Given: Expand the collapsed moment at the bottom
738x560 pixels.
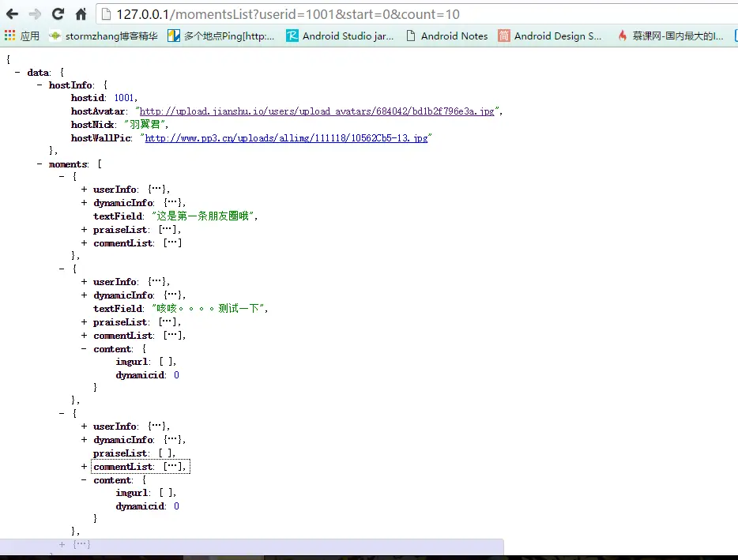Looking at the screenshot, I should [x=62, y=544].
